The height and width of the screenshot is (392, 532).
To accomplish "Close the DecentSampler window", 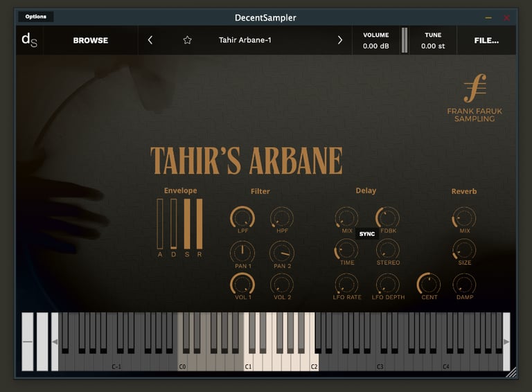I will [x=506, y=17].
